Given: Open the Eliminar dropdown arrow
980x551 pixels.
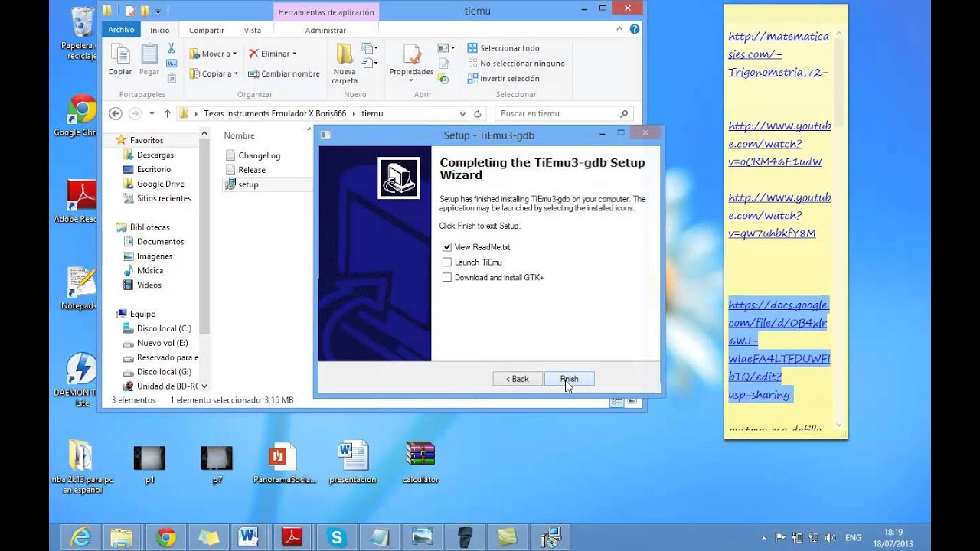Looking at the screenshot, I should (294, 54).
